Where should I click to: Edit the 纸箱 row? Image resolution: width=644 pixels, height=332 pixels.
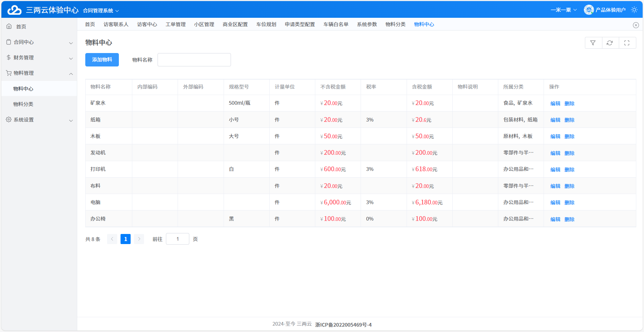pos(555,120)
